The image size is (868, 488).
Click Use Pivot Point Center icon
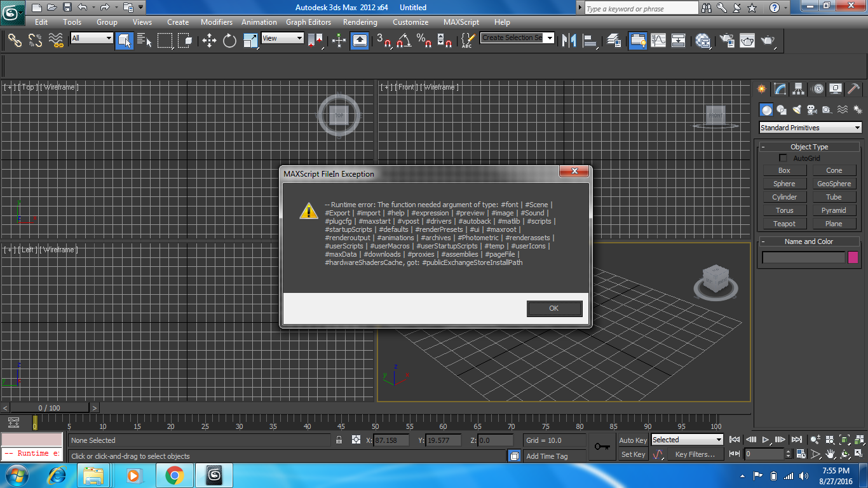click(315, 41)
